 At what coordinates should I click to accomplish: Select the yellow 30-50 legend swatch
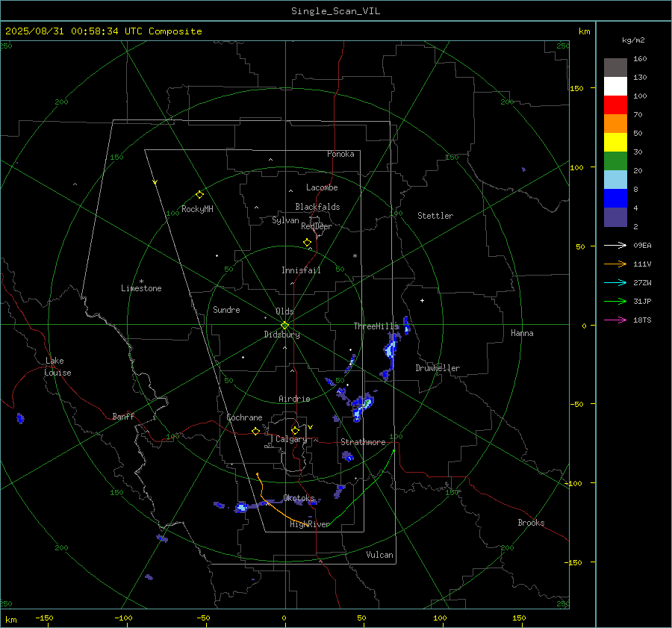click(x=615, y=143)
